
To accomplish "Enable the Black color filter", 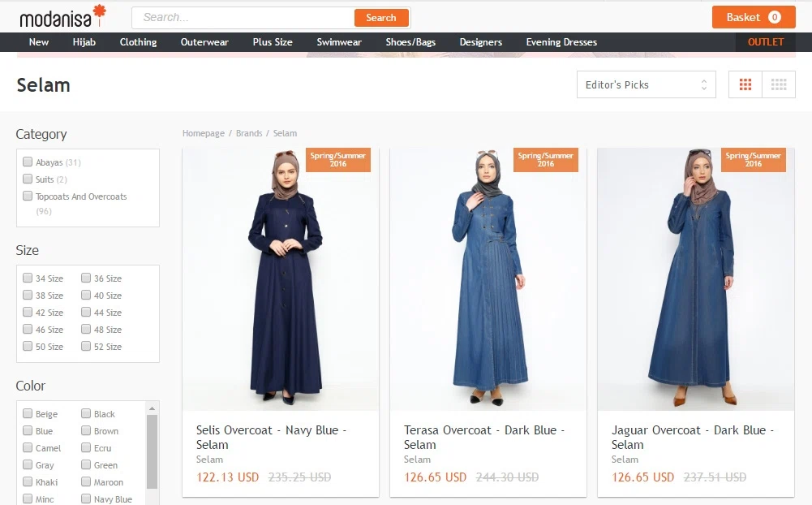I will (x=86, y=414).
